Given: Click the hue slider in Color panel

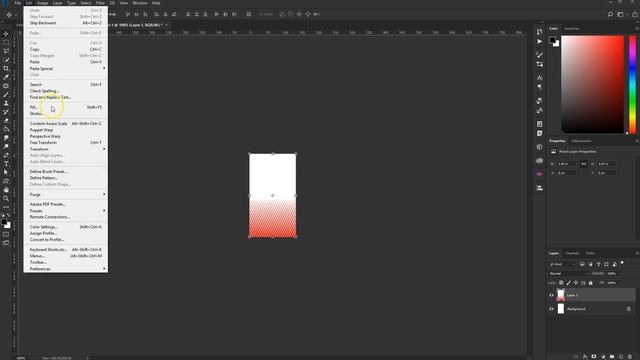Looking at the screenshot, I should [x=632, y=84].
